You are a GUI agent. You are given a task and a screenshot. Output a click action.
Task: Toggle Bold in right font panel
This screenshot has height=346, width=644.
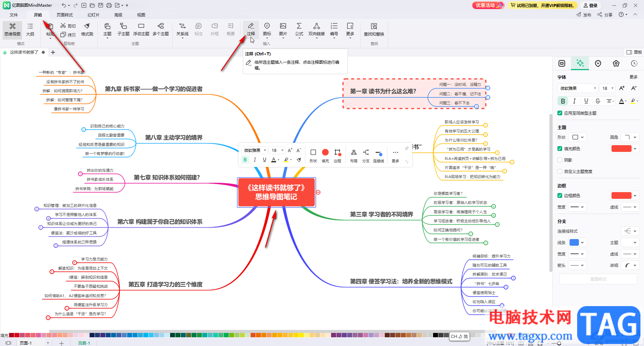563,101
